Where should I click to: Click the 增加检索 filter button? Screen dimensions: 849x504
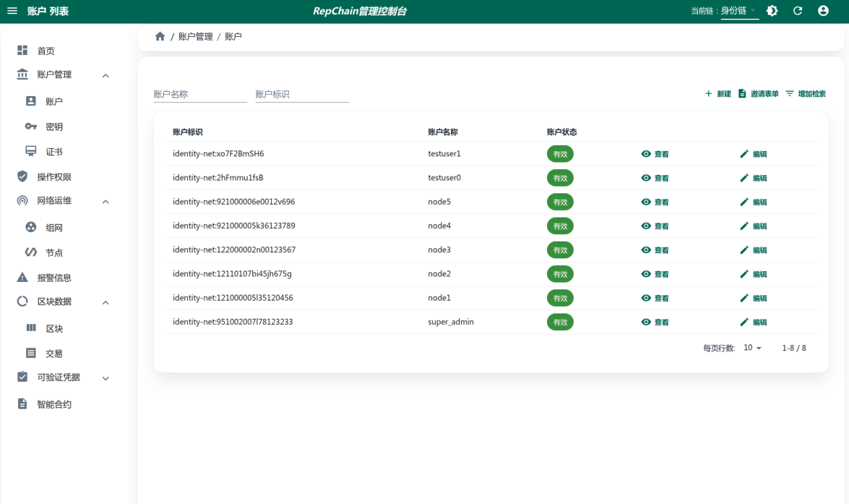(x=805, y=94)
